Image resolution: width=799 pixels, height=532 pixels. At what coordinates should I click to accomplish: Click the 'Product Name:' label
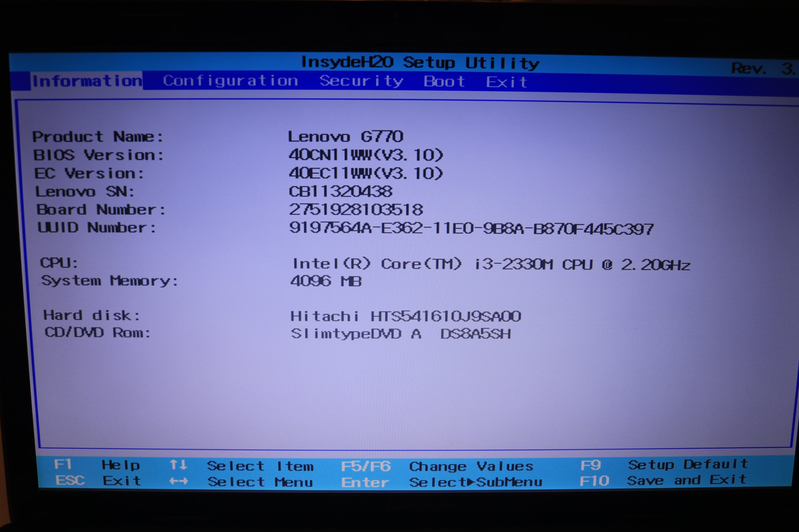click(98, 137)
